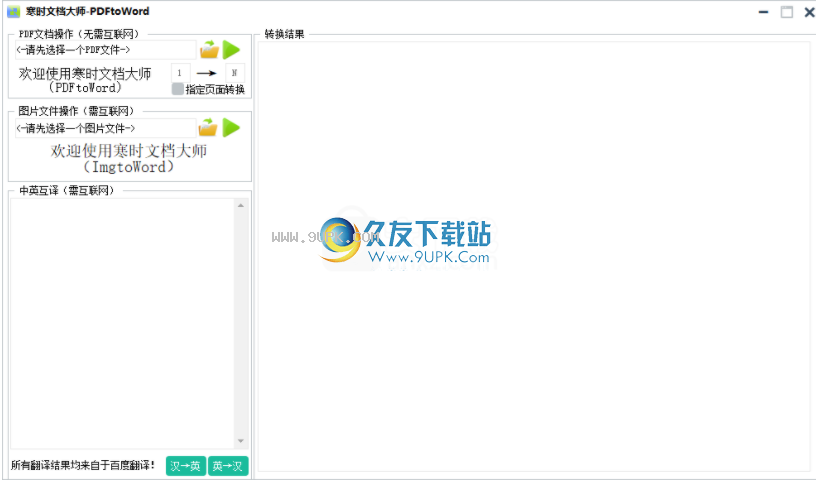This screenshot has height=480, width=816.
Task: Start image conversion with green play icon
Action: (x=232, y=128)
